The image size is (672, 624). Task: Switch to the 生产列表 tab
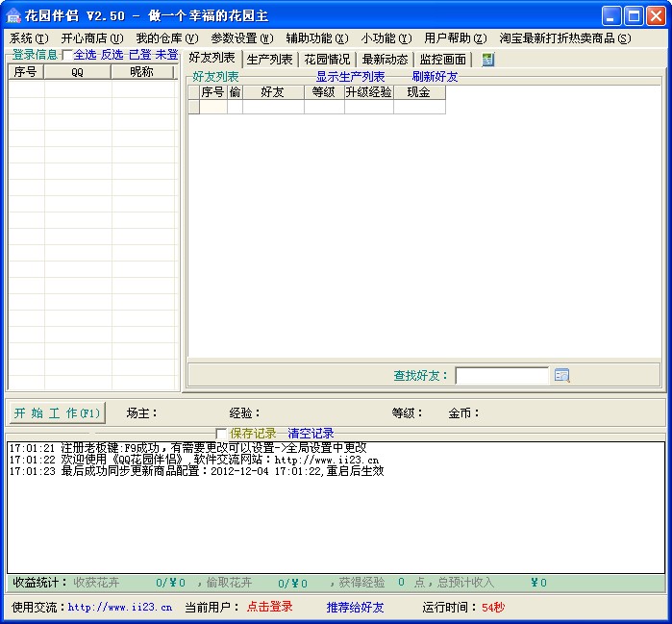pos(270,60)
